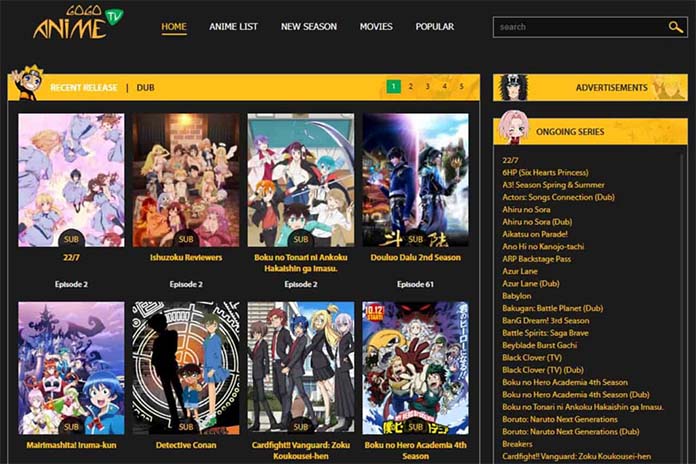
Task: Open A3! Season Spring & Summer link
Action: (553, 185)
